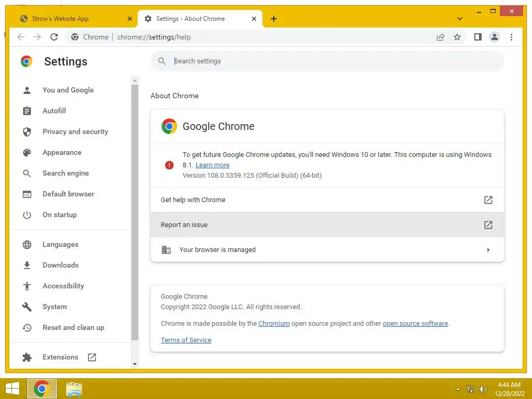532x399 pixels.
Task: Open Reset and clean up
Action: coord(73,327)
